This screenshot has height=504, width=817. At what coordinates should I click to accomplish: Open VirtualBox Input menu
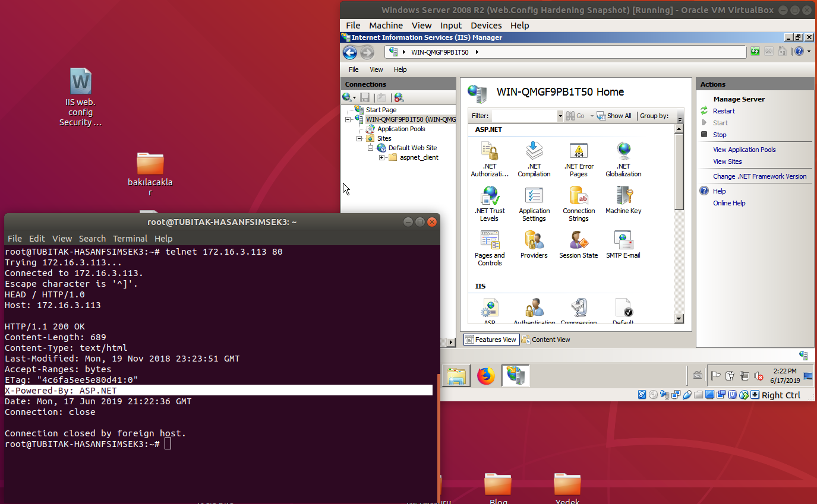tap(451, 26)
